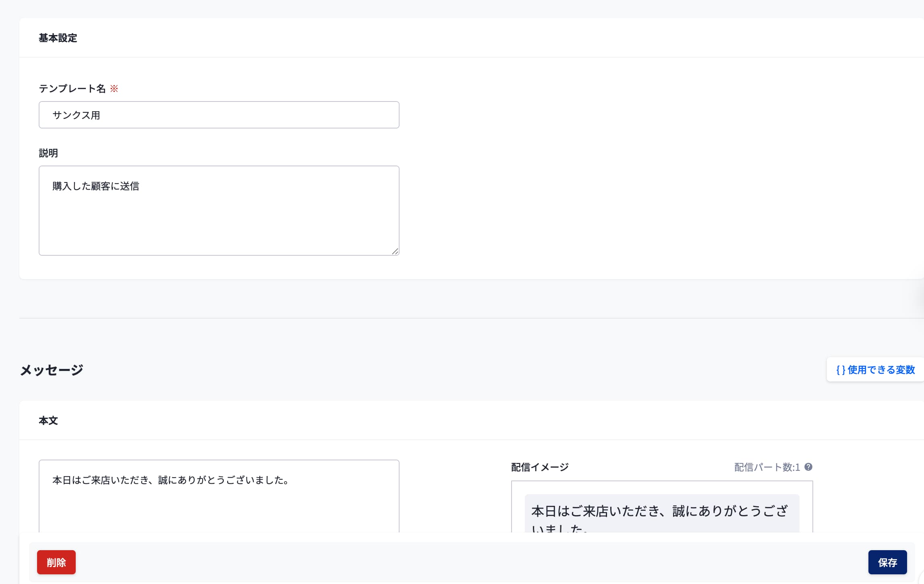The height and width of the screenshot is (584, 924).
Task: Click the help icon beside 配信パート数
Action: coord(808,467)
